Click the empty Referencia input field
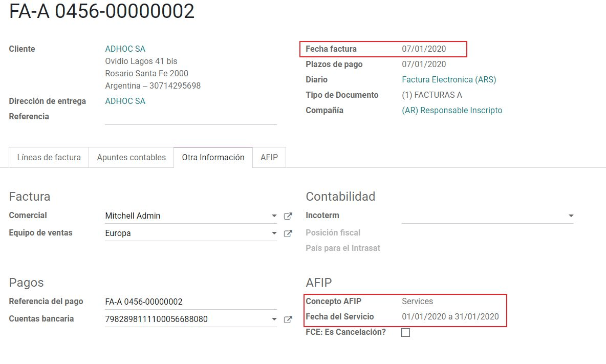The image size is (606, 364). coord(190,117)
